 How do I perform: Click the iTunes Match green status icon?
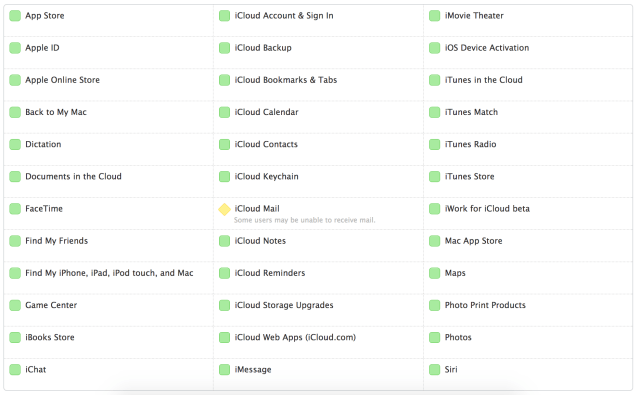(x=435, y=112)
